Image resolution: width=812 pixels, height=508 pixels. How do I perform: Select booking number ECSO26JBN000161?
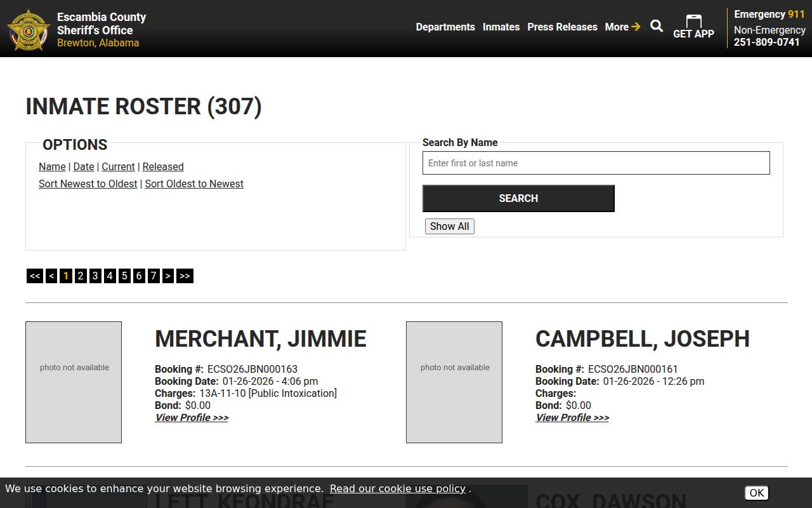[x=633, y=369]
